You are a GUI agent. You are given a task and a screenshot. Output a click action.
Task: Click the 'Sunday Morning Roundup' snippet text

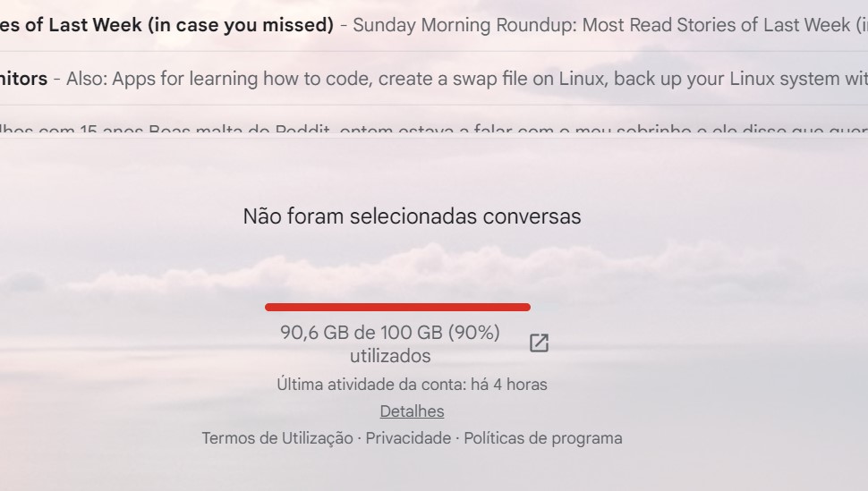click(x=462, y=25)
